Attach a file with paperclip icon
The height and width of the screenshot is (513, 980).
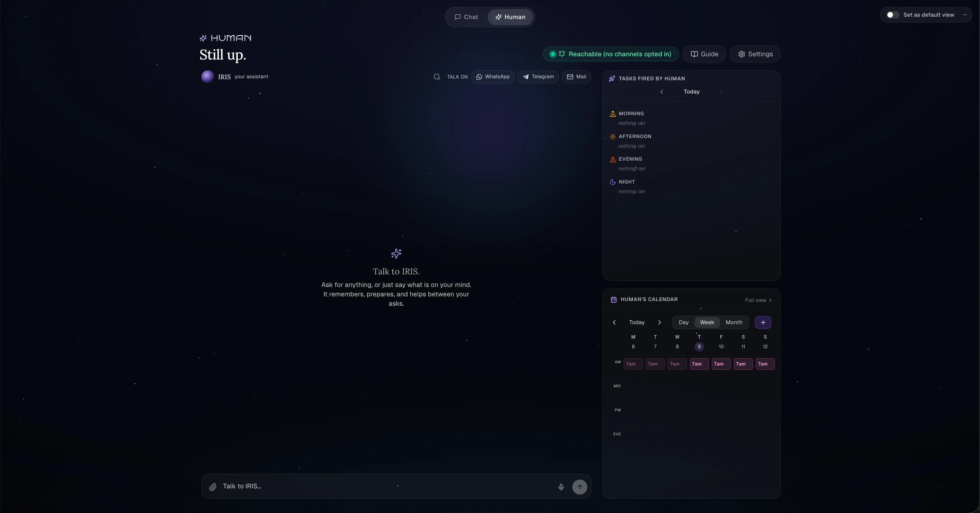[x=213, y=487]
